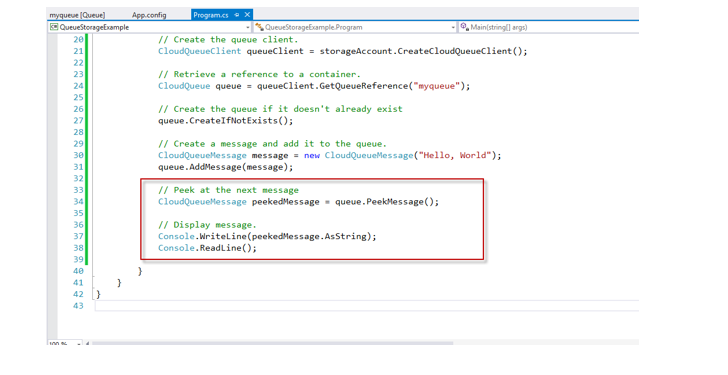The width and height of the screenshot is (728, 375).
Task: Click the comment "// Display message."
Action: coord(207,225)
